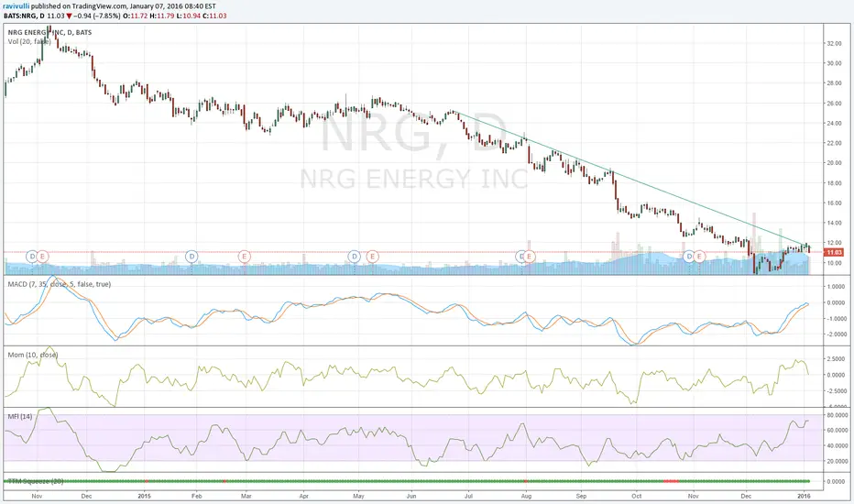This screenshot has height=504, width=854.
Task: Select the MACD (7, 35, close, 5) indicator label
Action: [60, 284]
